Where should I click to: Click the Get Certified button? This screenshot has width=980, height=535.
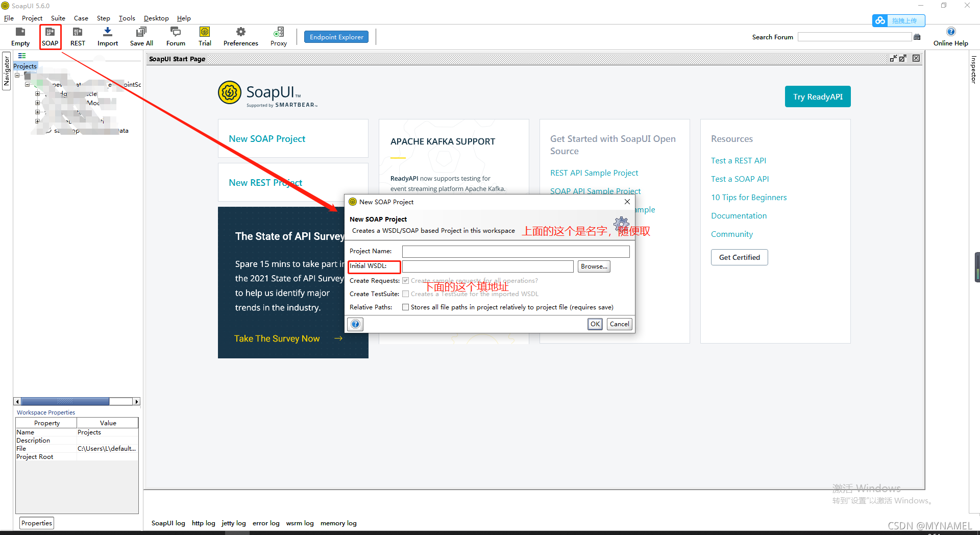[740, 257]
